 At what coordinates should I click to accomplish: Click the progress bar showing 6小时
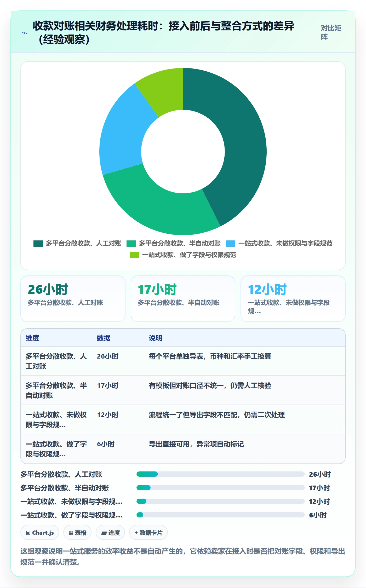(220, 515)
